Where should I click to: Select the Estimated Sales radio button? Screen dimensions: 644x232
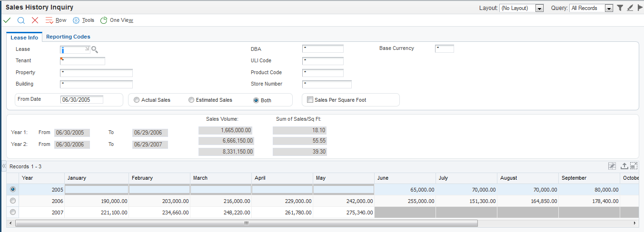pyautogui.click(x=191, y=100)
